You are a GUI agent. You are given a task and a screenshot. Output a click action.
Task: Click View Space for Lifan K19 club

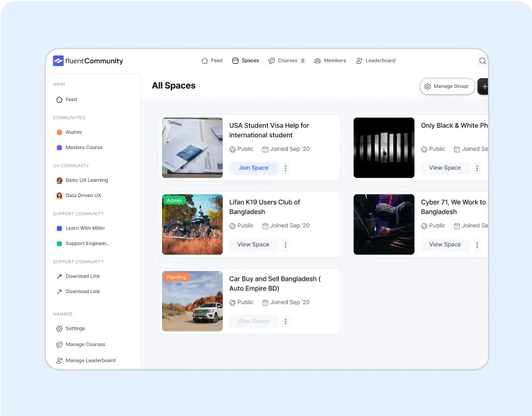[253, 244]
